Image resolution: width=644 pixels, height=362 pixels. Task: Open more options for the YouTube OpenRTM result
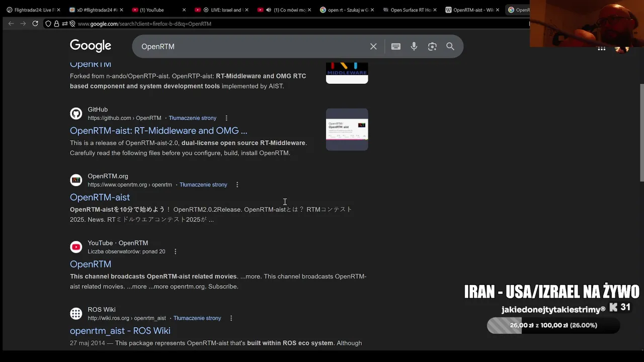(x=176, y=251)
